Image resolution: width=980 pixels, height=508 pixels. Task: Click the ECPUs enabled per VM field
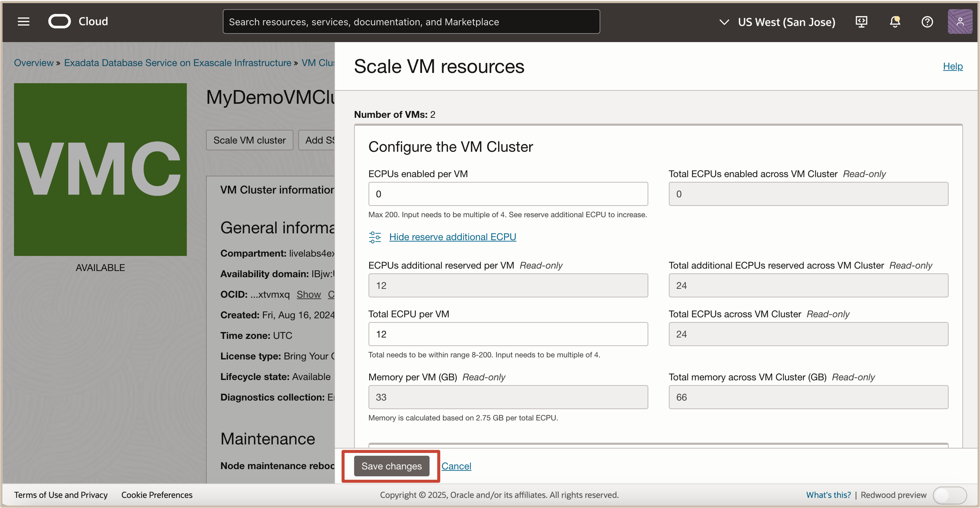(507, 194)
